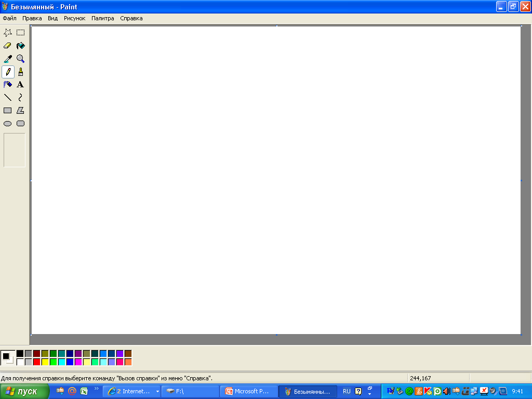Select the orange color swatch
This screenshot has width=532, height=399.
pos(128,362)
